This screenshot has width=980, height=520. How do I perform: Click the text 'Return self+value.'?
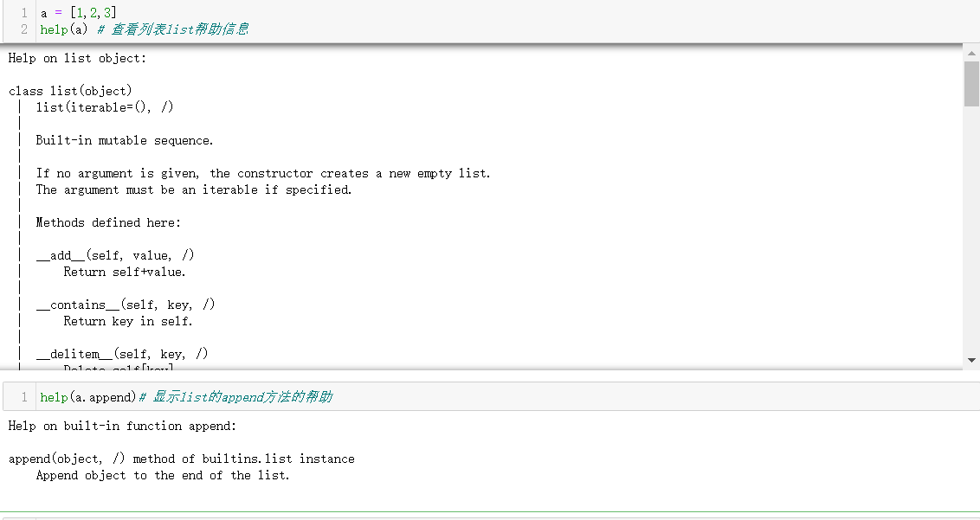125,272
